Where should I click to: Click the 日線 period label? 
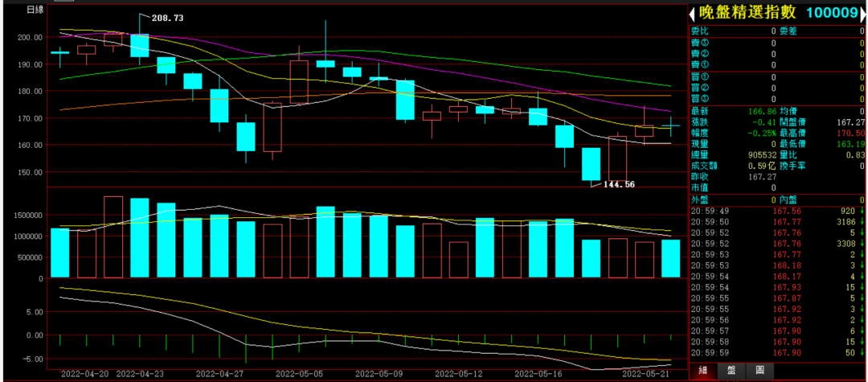(x=35, y=10)
